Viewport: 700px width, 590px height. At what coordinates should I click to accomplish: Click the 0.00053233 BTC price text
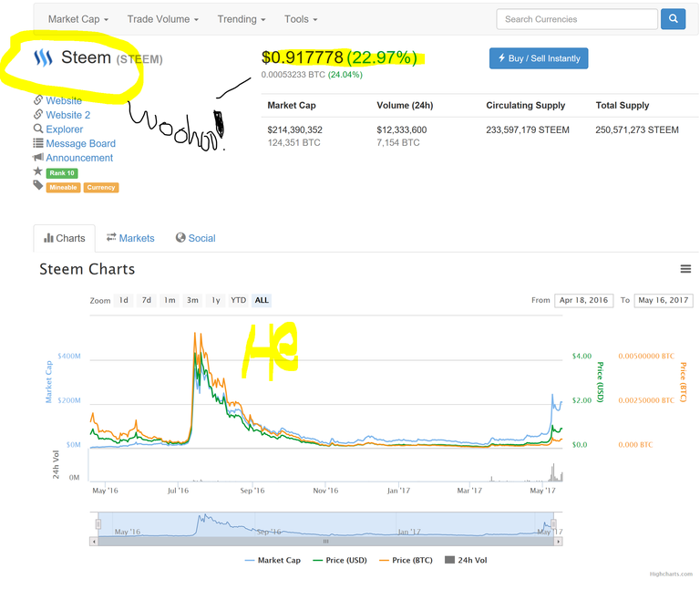pos(293,75)
